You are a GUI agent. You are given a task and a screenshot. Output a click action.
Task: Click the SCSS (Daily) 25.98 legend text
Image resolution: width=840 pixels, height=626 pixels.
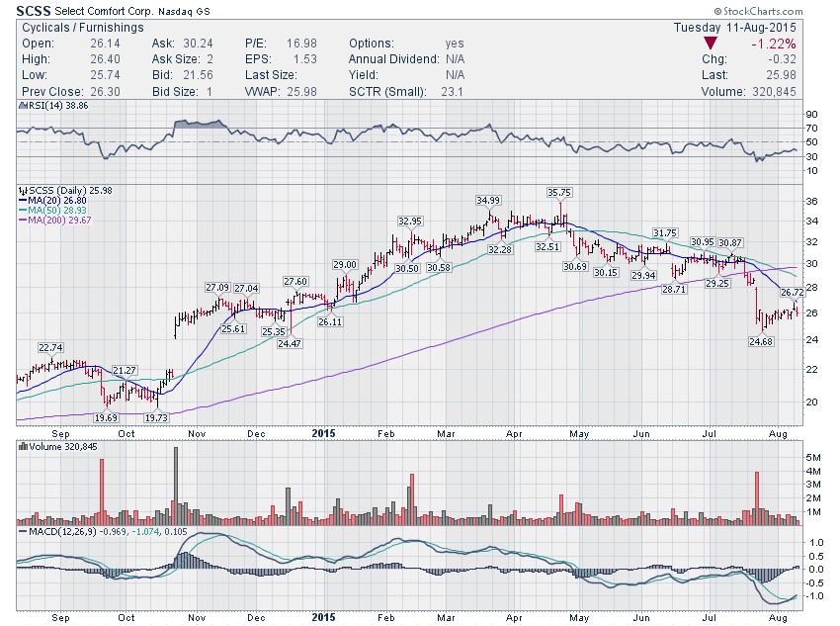point(70,190)
